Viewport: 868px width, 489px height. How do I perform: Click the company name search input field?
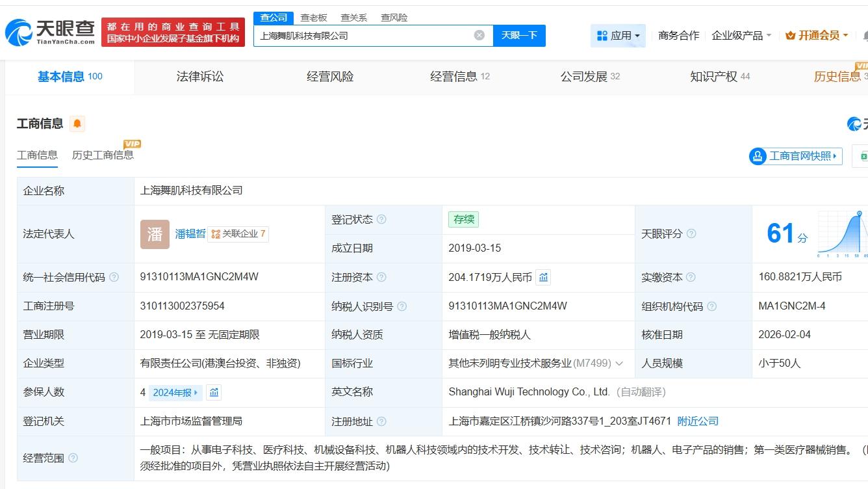point(364,36)
